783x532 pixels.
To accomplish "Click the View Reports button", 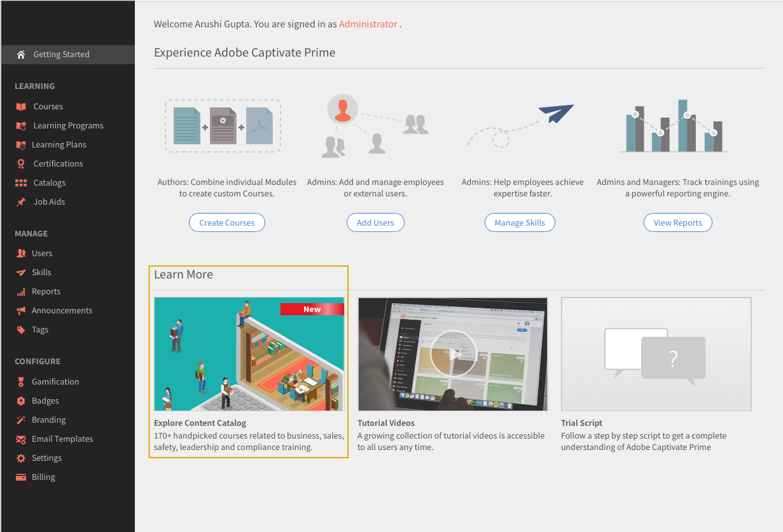I will click(678, 222).
